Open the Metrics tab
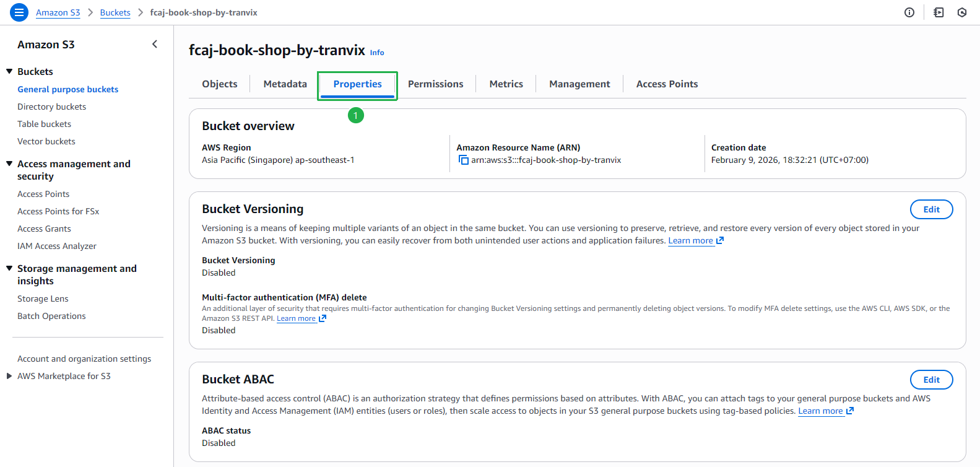 pyautogui.click(x=506, y=84)
